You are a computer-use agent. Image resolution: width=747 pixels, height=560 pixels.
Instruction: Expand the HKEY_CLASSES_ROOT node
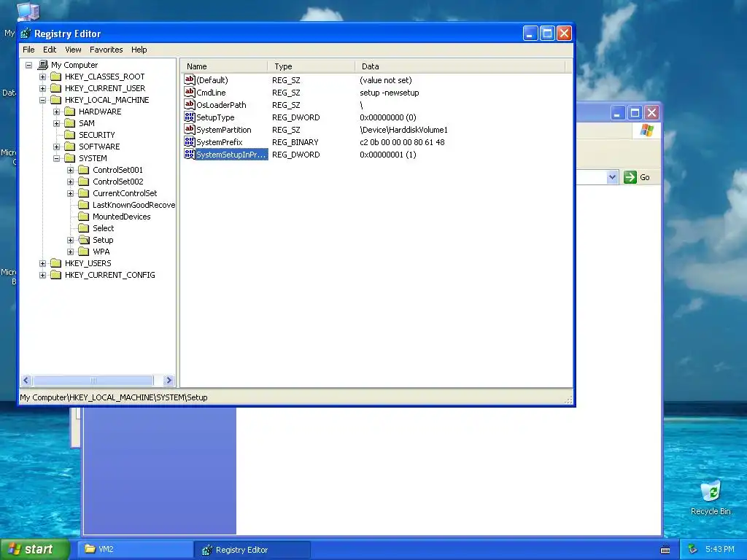[x=42, y=77]
